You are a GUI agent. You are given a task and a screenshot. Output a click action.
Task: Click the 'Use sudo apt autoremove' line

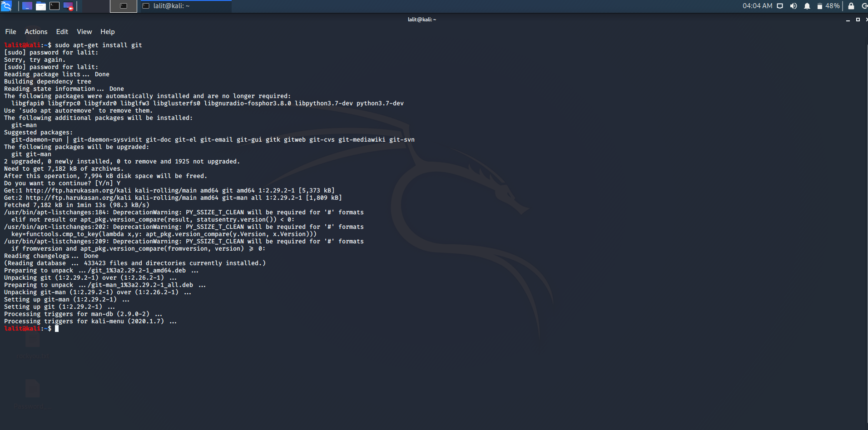click(79, 111)
